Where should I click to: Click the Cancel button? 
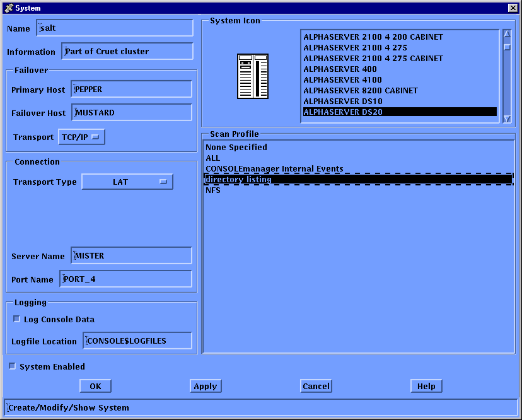(316, 386)
